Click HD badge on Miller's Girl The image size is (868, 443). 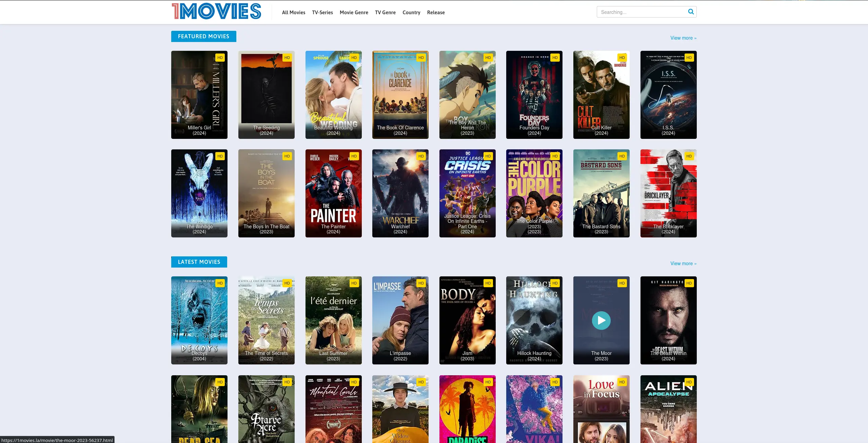point(220,58)
